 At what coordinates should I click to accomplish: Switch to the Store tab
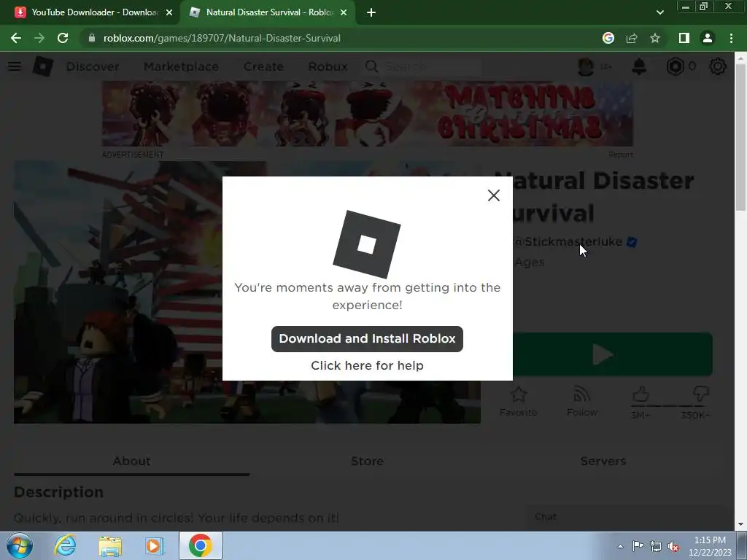click(x=367, y=461)
